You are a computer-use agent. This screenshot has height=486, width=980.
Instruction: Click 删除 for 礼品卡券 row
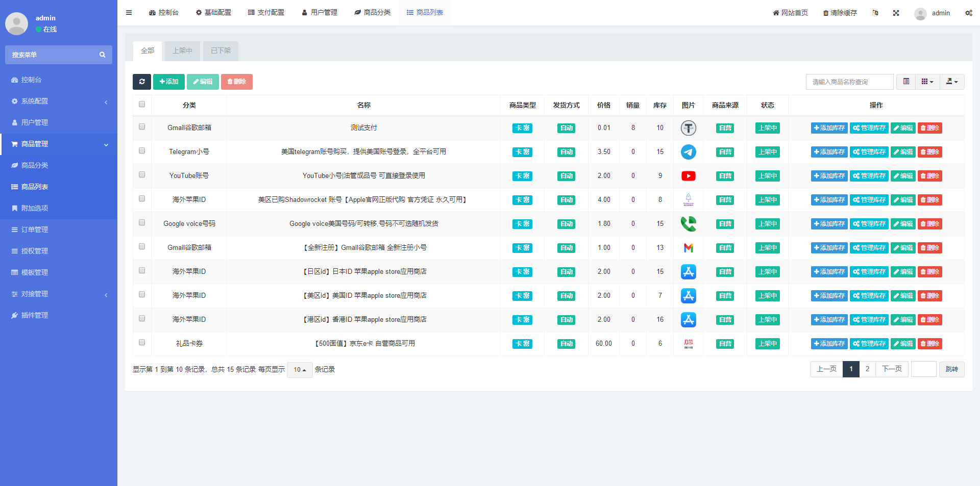pos(930,344)
